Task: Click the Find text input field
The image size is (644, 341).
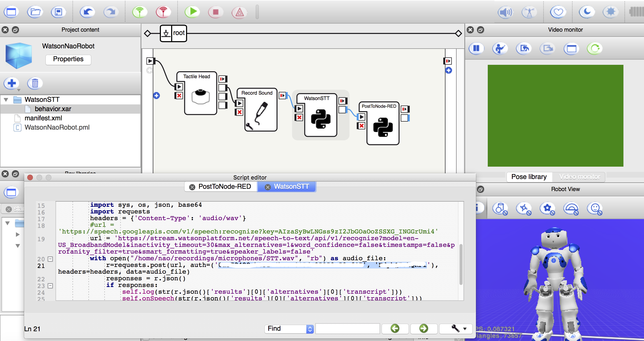Action: (347, 329)
